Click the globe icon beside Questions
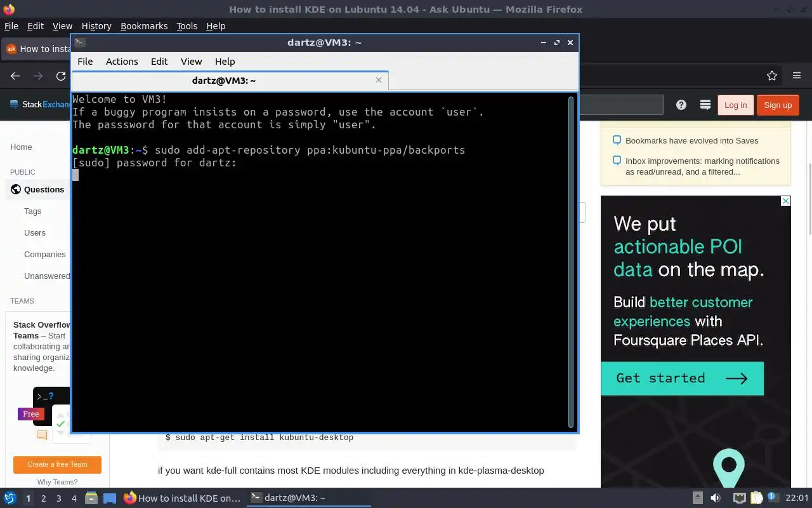This screenshot has width=812, height=508. [x=16, y=189]
